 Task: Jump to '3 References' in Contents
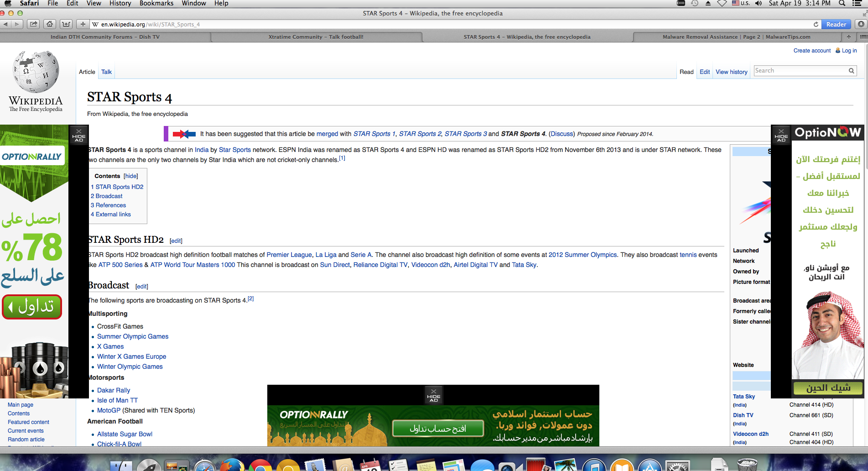click(x=108, y=205)
